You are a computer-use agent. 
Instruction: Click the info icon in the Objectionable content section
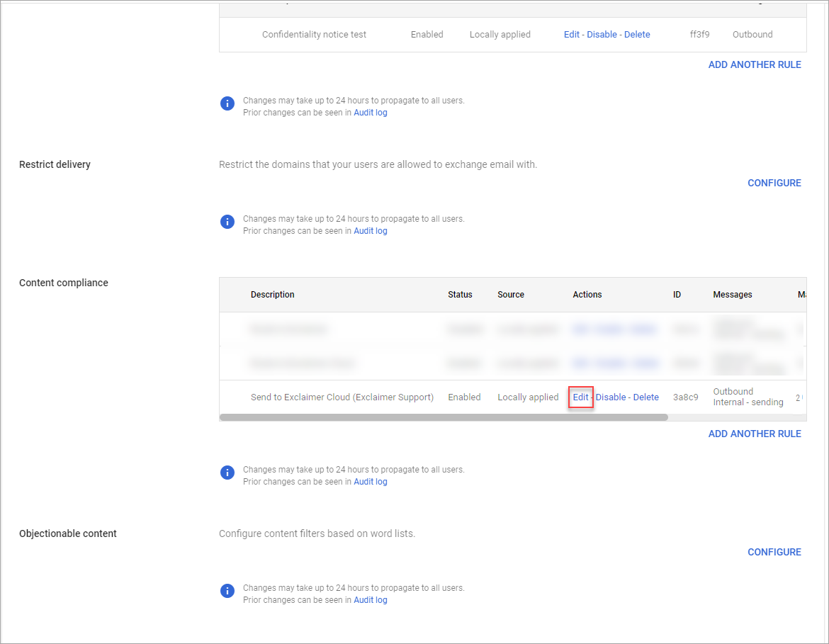227,590
